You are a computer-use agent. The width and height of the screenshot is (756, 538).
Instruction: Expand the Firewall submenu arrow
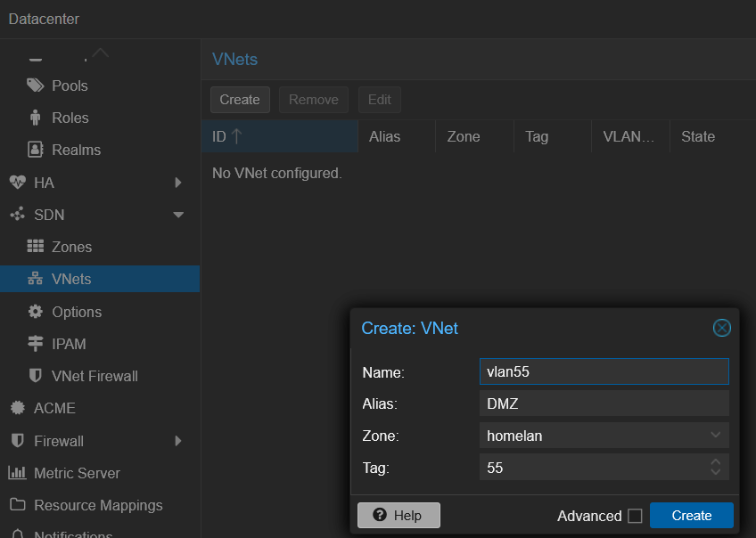coord(178,441)
